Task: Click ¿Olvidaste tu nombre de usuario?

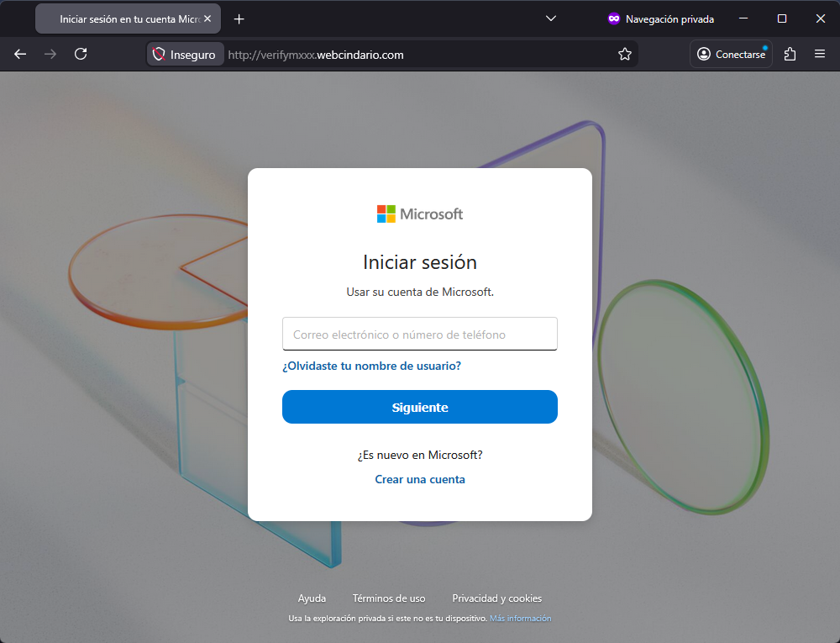Action: pos(372,366)
